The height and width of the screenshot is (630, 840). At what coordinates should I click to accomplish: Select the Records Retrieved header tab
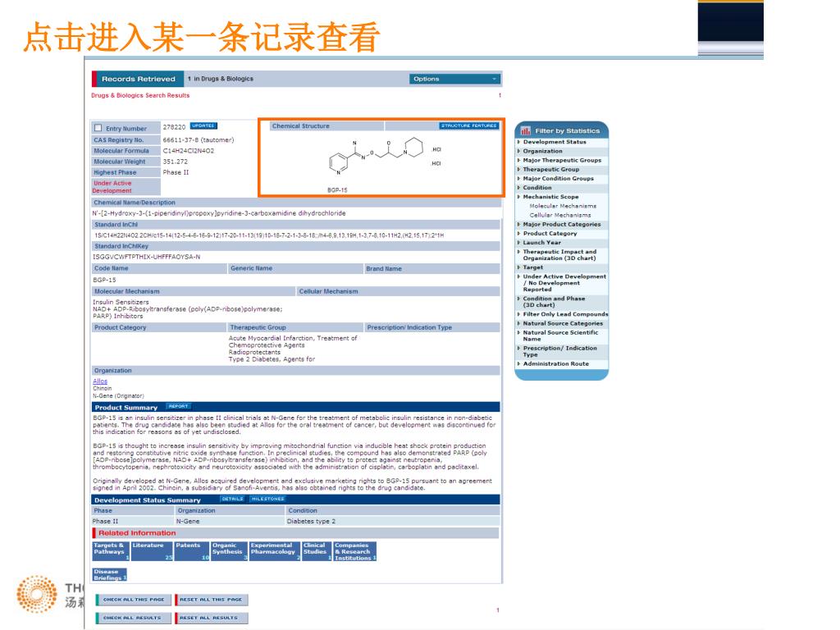(x=138, y=79)
